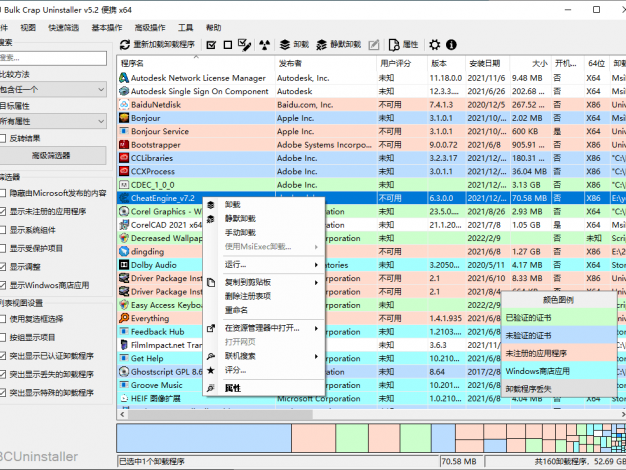Sort by the 程序名 column header
Screen dimensions: 626x470
(x=196, y=63)
